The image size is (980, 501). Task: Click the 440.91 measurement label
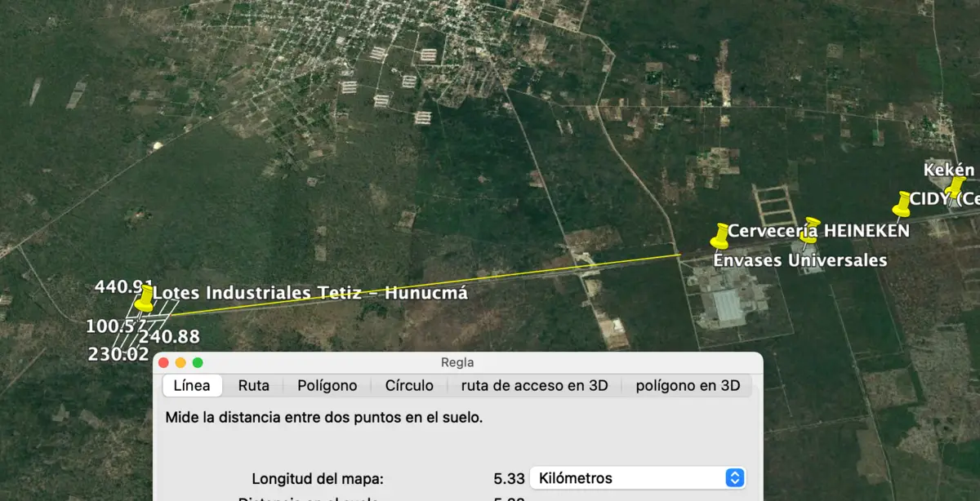(x=124, y=287)
